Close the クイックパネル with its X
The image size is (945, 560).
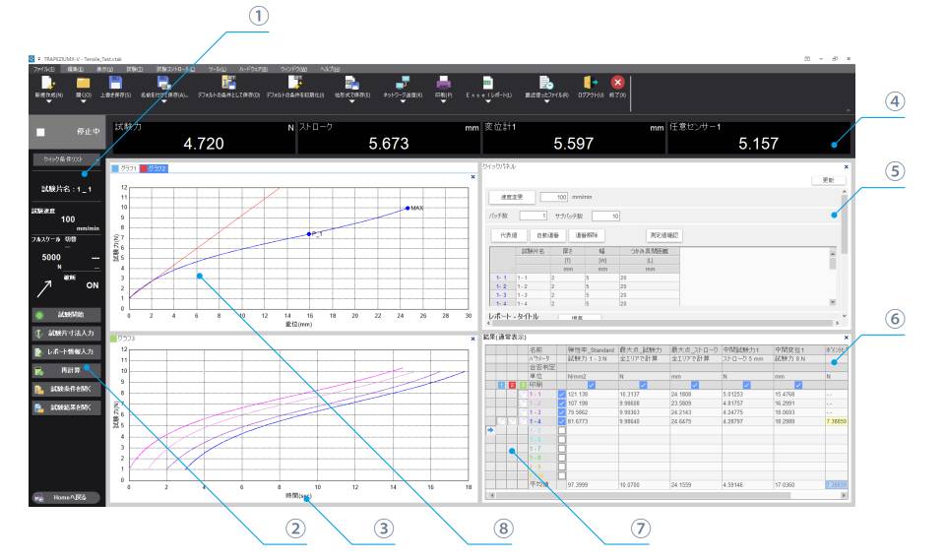tap(847, 167)
